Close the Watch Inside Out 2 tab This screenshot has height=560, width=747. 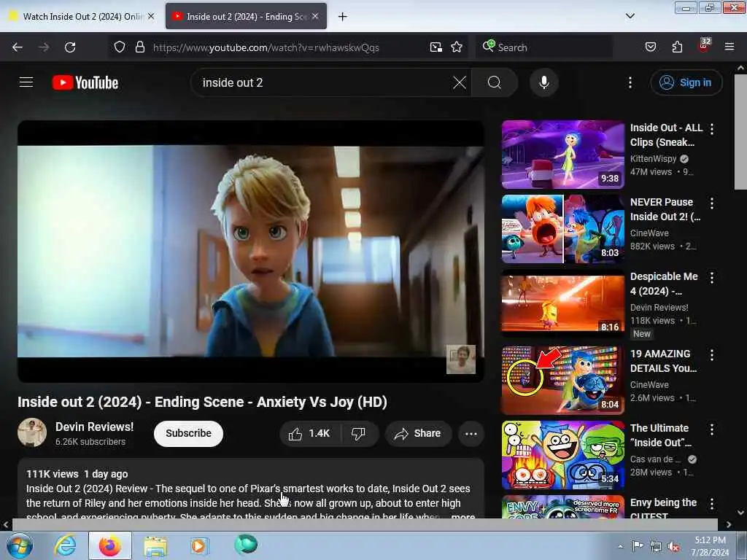(x=151, y=16)
